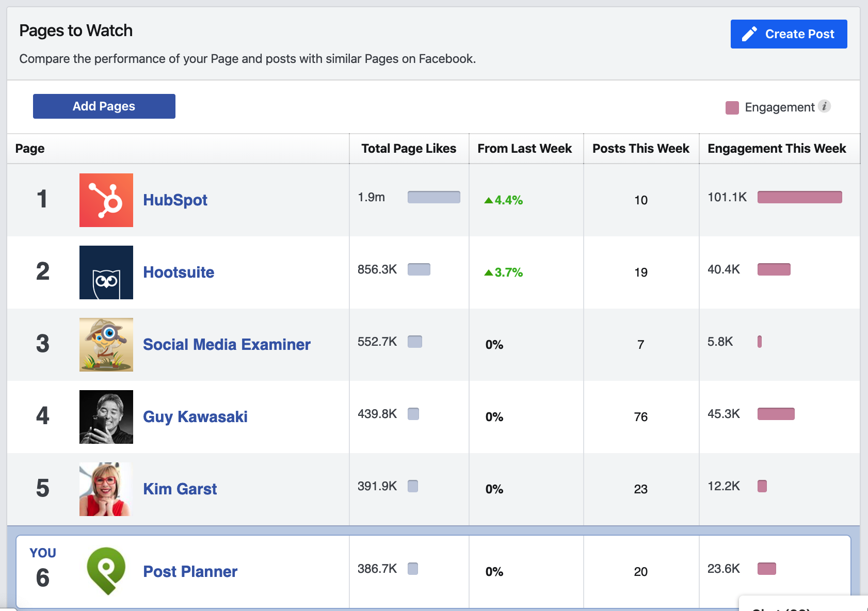Open the Hootsuite page link
868x611 pixels.
179,272
